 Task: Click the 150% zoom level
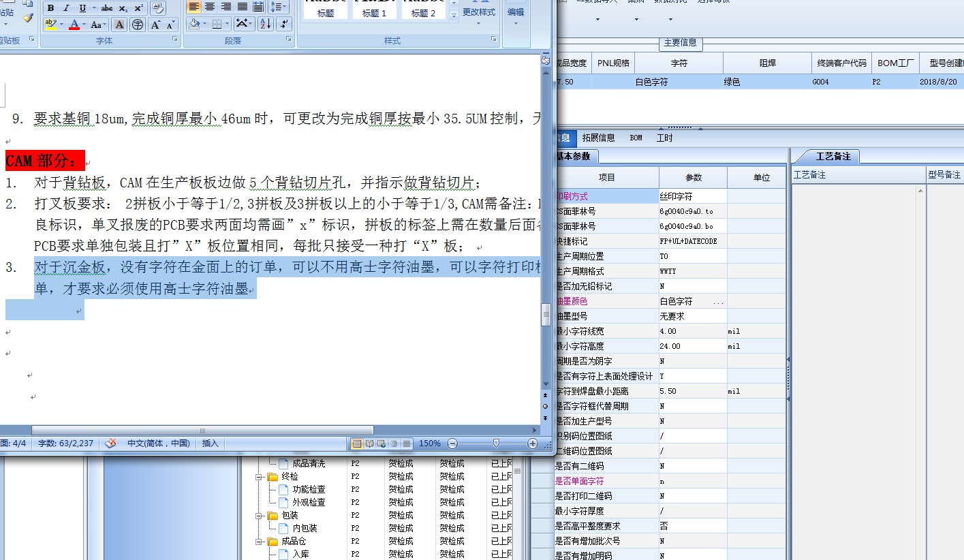point(429,444)
